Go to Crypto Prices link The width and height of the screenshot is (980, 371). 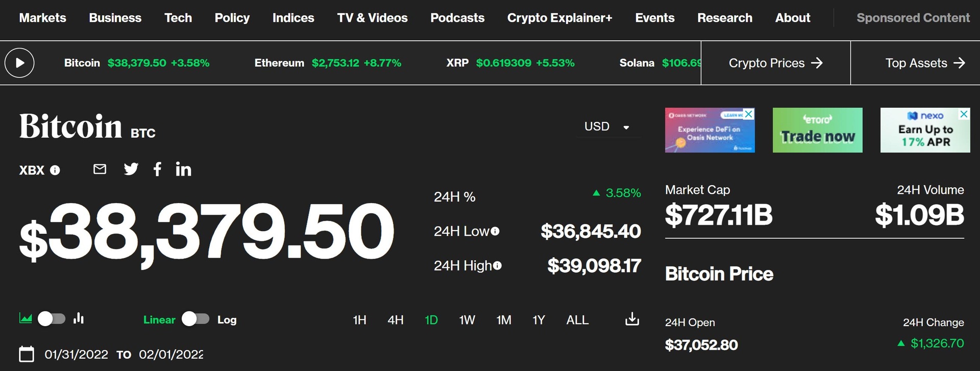coord(775,63)
